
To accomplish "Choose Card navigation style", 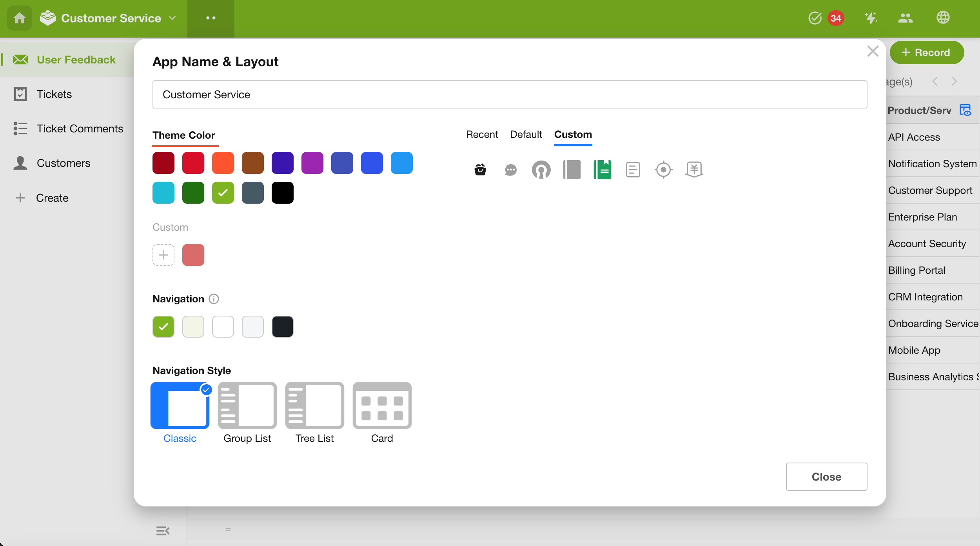I will (382, 406).
